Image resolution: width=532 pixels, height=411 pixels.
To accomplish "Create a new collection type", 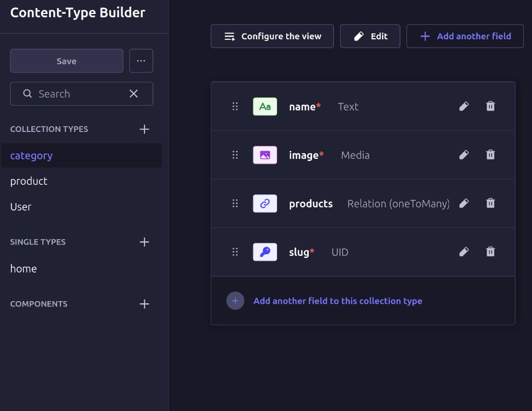I will coord(144,129).
